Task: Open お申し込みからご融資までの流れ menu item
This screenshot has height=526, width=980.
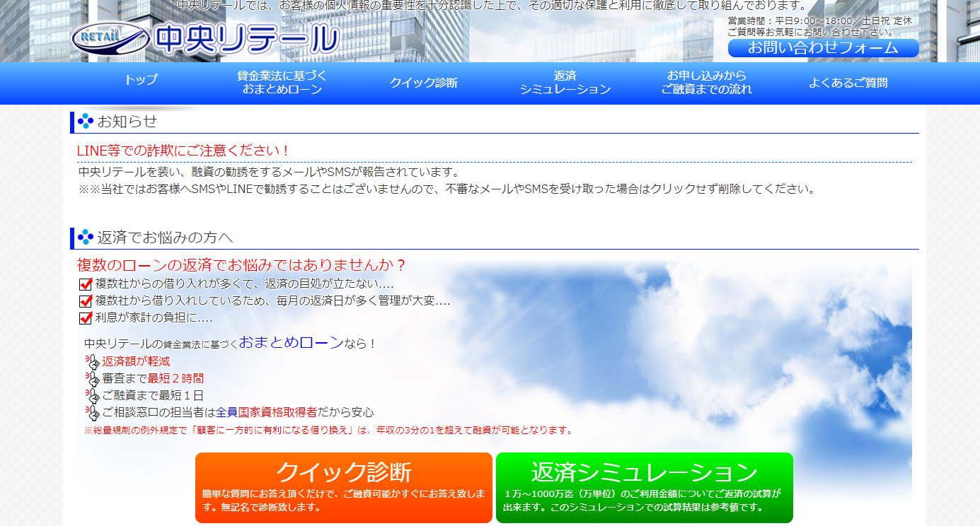Action: pos(706,83)
